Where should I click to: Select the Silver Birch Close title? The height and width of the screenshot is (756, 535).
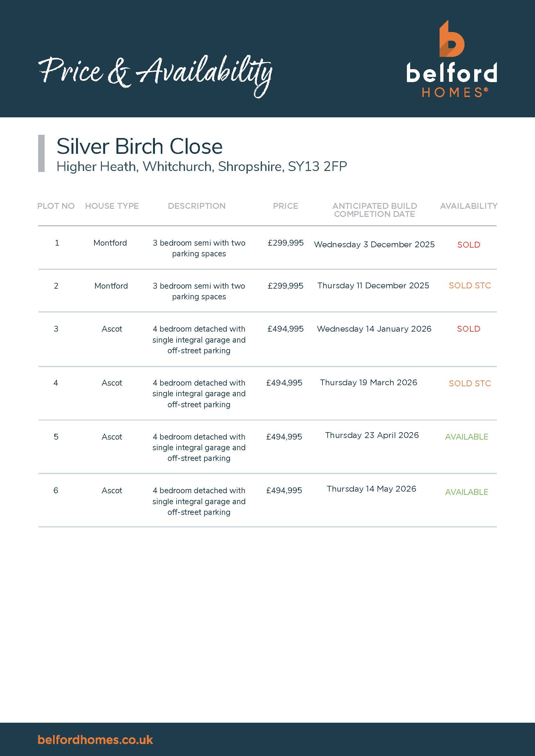(139, 146)
